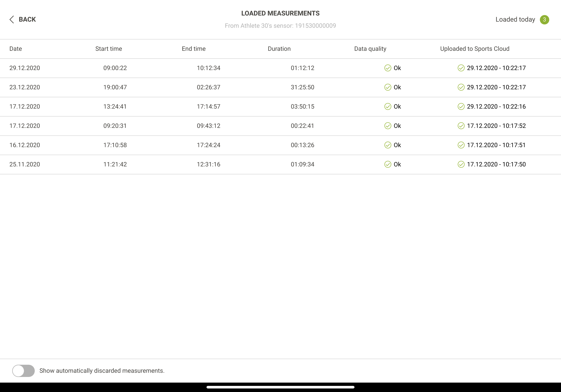Click upload check icon next to 17.12.2020 - 10:17:50
This screenshot has height=392, width=561.
point(461,165)
